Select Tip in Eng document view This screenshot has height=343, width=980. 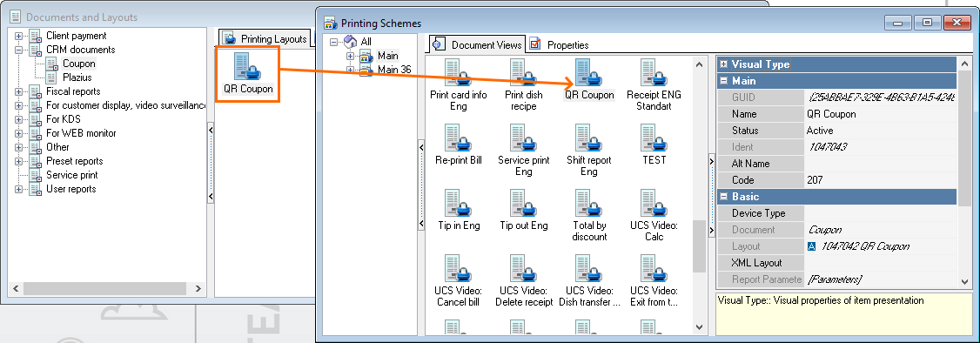coord(459,210)
